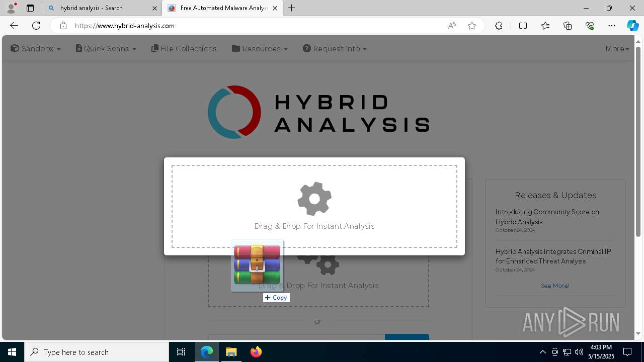The width and height of the screenshot is (644, 362).
Task: Expand the Quick Scans menu
Action: [x=106, y=49]
